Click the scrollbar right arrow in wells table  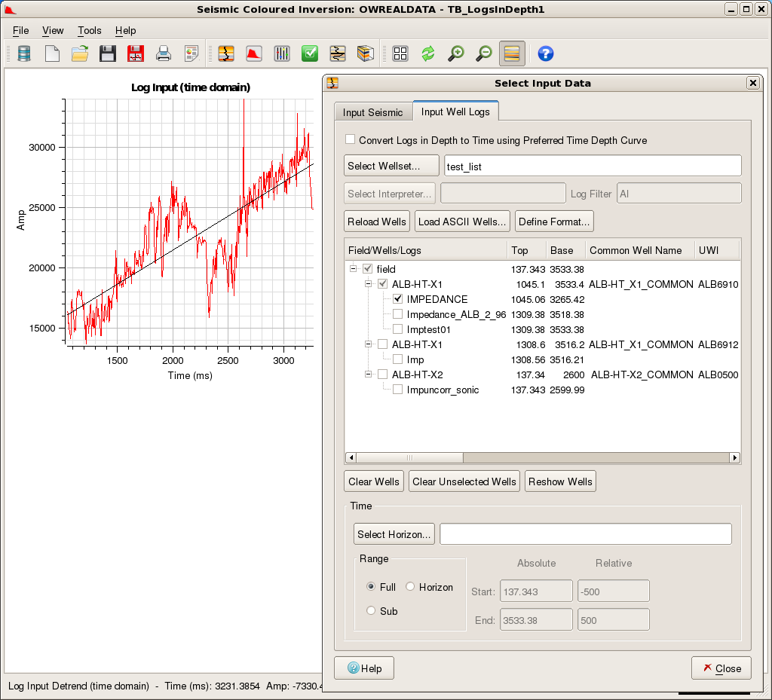[734, 457]
